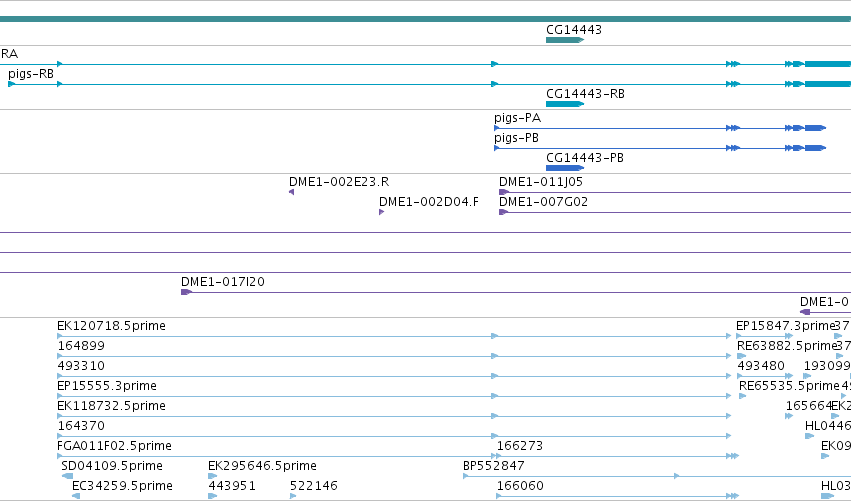Viewport: 851px width, 501px height.
Task: Select the 193099 EST label
Action: click(827, 366)
